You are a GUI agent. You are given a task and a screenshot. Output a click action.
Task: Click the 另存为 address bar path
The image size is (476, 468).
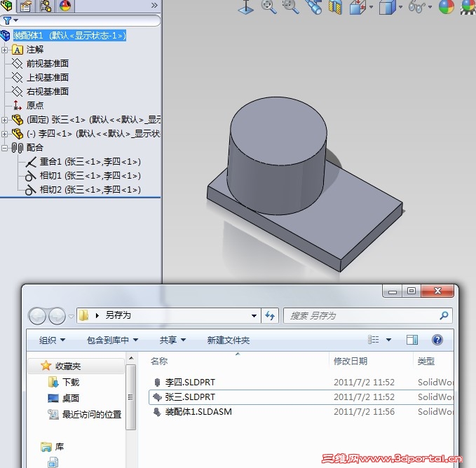coord(118,315)
